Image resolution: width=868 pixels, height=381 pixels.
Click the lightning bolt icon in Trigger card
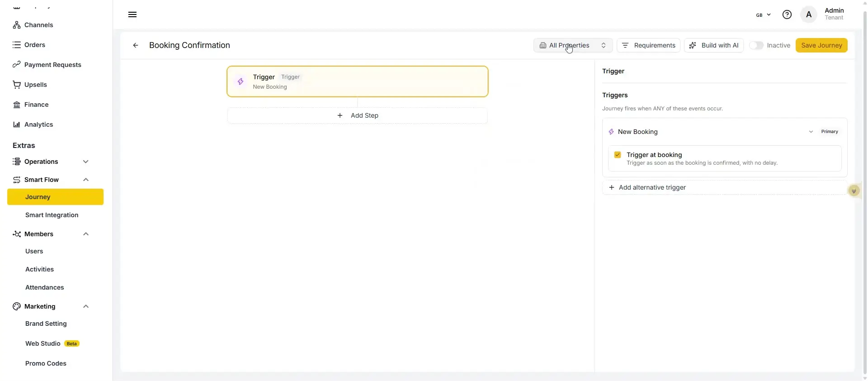[241, 81]
